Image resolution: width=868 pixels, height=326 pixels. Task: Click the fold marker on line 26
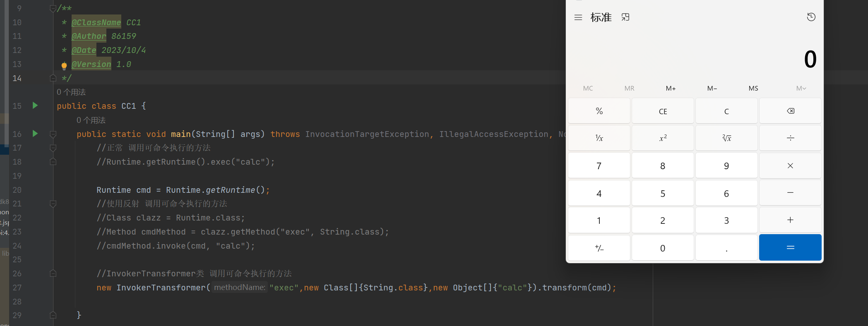[x=53, y=273]
